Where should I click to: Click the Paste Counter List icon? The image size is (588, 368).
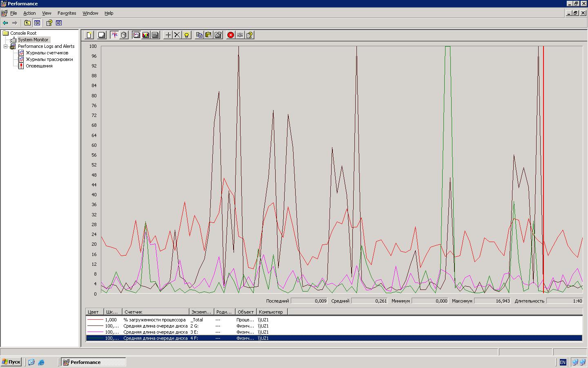pyautogui.click(x=209, y=35)
